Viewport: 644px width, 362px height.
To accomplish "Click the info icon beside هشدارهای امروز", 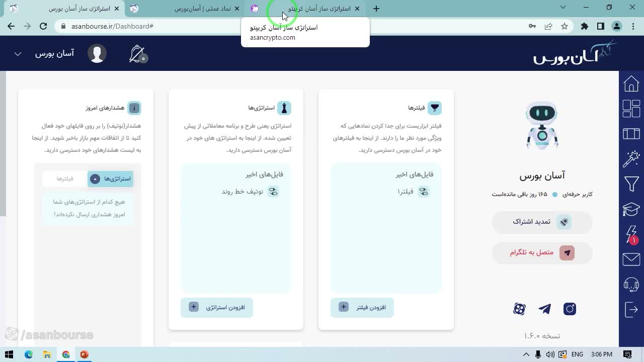I will point(134,108).
